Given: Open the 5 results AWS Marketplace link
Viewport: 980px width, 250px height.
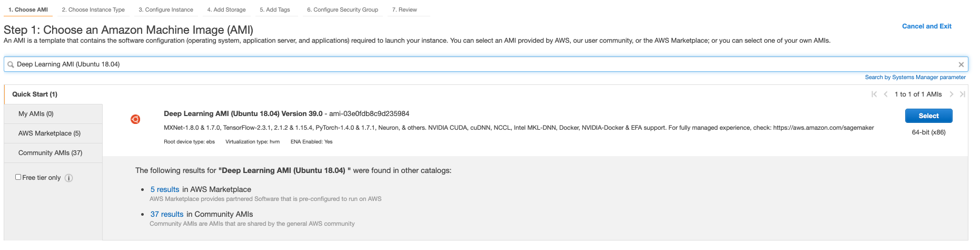Looking at the screenshot, I should point(165,189).
